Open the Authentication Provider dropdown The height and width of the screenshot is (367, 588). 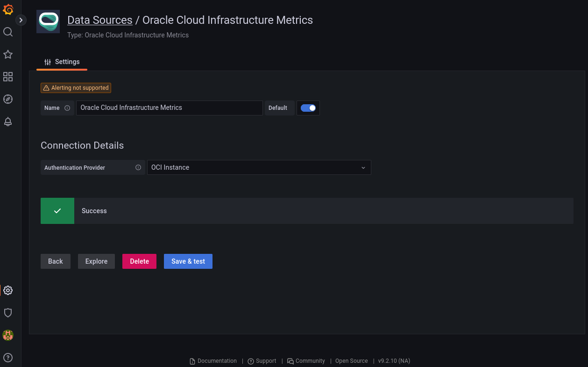tap(259, 167)
